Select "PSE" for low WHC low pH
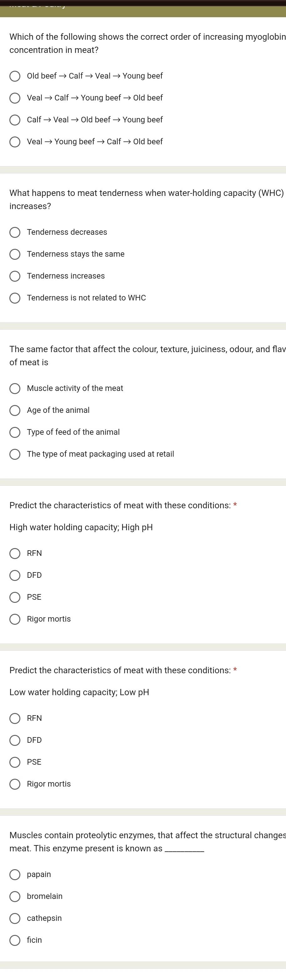 tap(15, 762)
